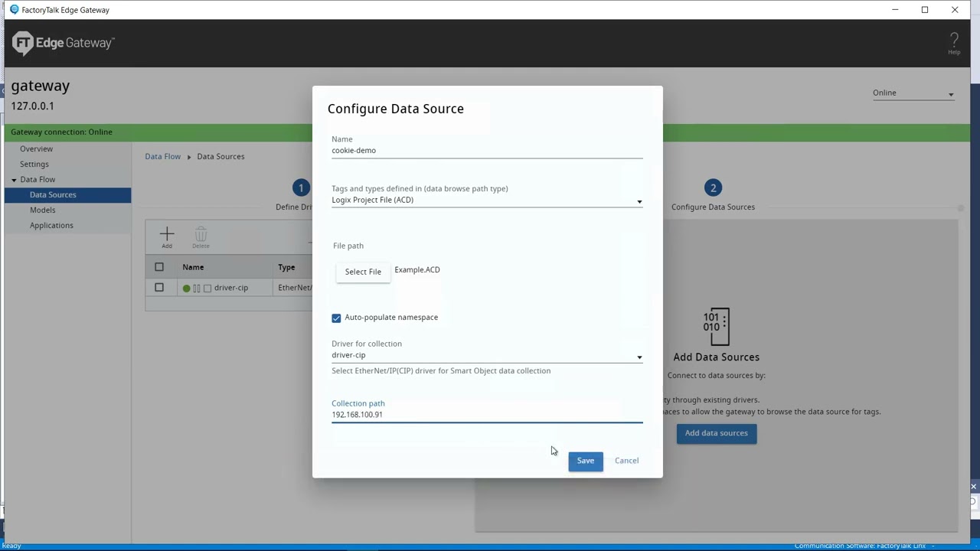Click the gateway IP 127.0.0.1 text

[x=32, y=106]
